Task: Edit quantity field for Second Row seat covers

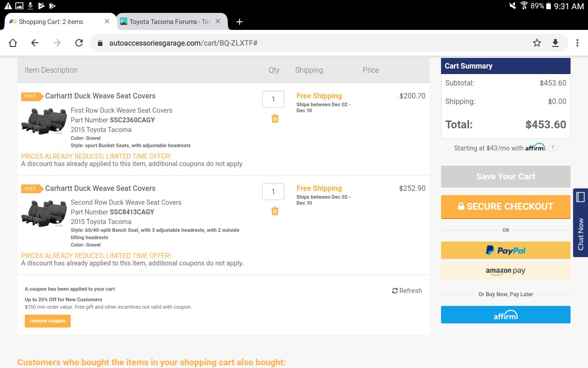Action: 273,192
